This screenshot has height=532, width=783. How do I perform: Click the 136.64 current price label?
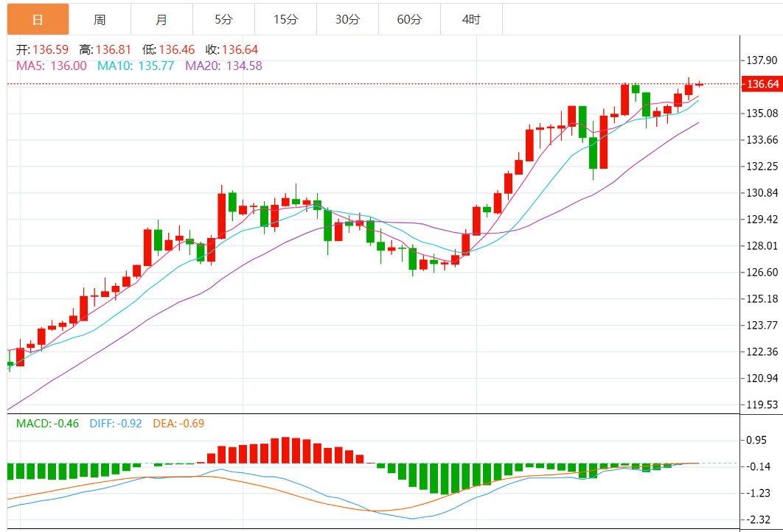762,84
